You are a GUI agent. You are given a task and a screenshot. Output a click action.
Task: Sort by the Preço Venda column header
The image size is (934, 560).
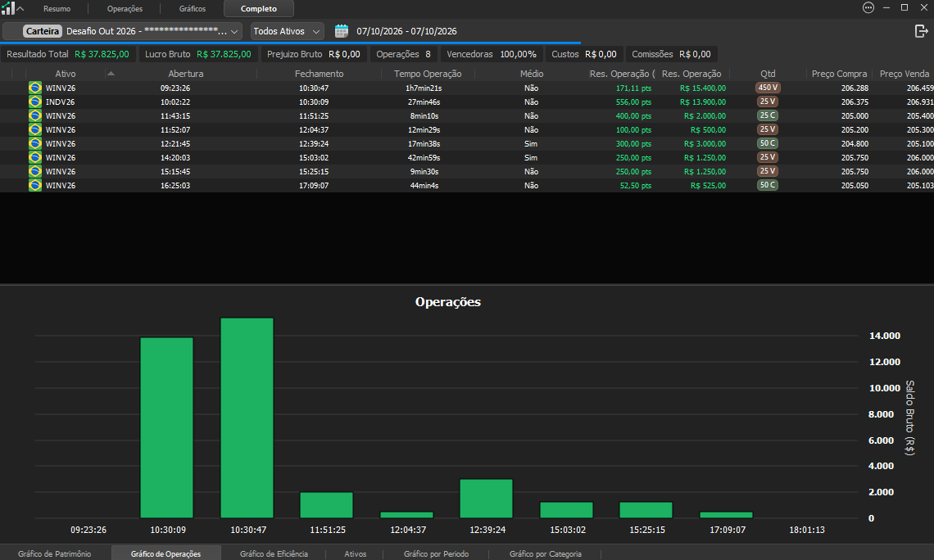(x=905, y=74)
